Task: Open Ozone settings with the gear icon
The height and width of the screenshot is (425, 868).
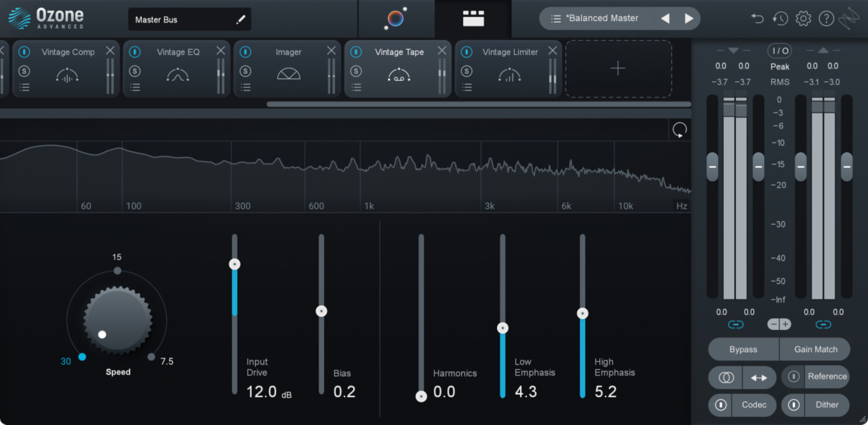Action: click(x=803, y=19)
